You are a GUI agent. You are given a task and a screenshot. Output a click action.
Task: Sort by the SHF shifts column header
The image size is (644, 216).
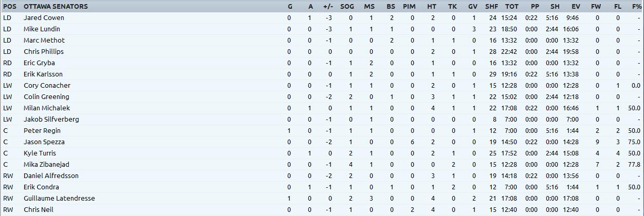(491, 6)
